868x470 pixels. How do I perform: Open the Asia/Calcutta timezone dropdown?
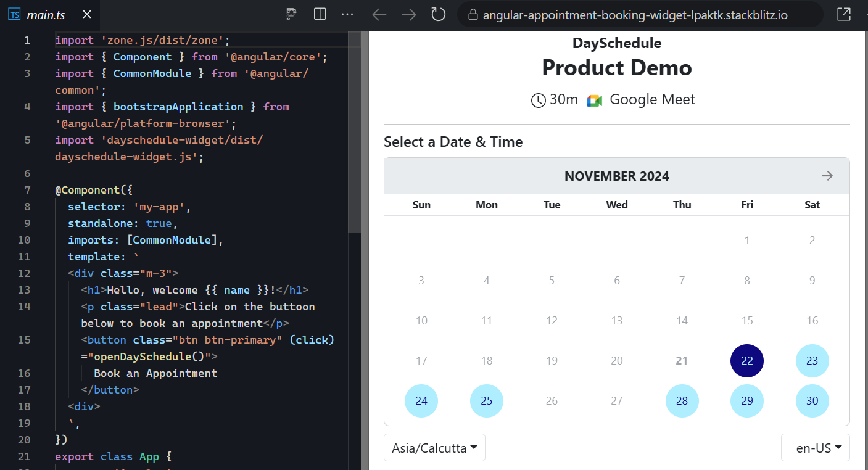tap(434, 448)
